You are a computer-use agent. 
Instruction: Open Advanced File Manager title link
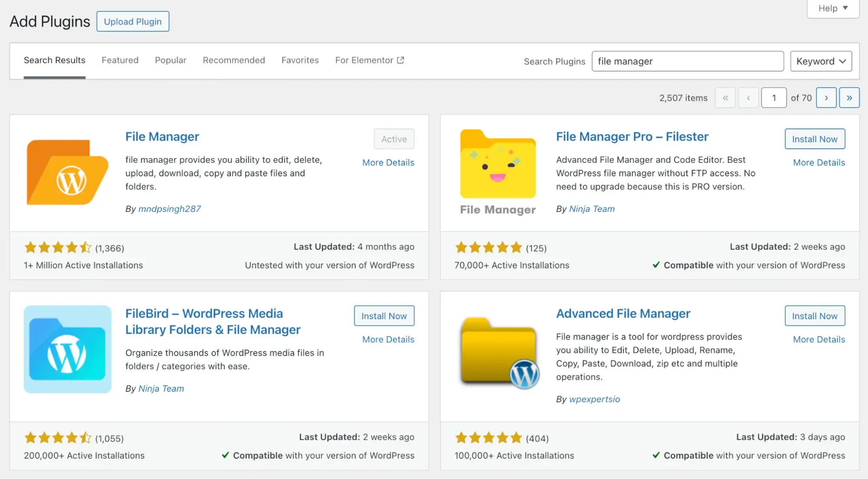pyautogui.click(x=623, y=313)
